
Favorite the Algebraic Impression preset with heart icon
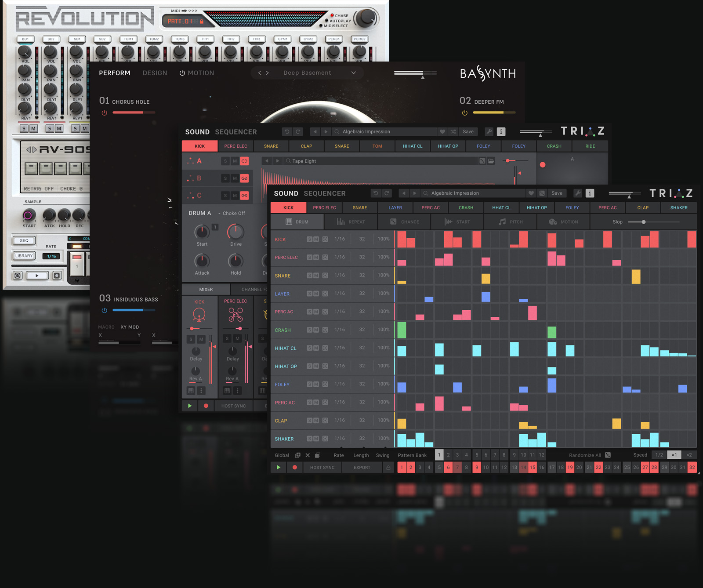coord(531,193)
